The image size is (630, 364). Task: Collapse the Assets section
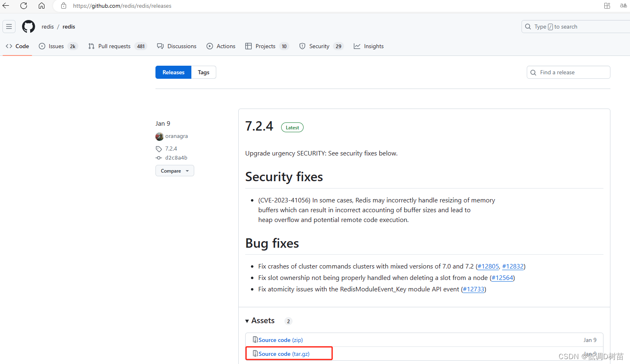pyautogui.click(x=260, y=321)
